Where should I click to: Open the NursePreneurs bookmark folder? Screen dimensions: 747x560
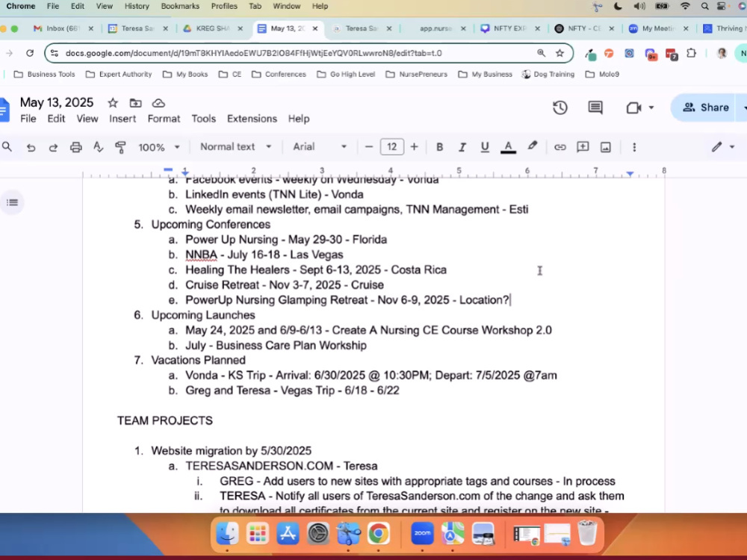[416, 74]
